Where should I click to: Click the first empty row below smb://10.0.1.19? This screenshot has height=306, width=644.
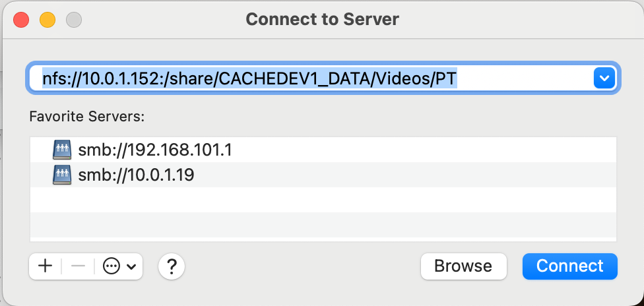pos(323,199)
